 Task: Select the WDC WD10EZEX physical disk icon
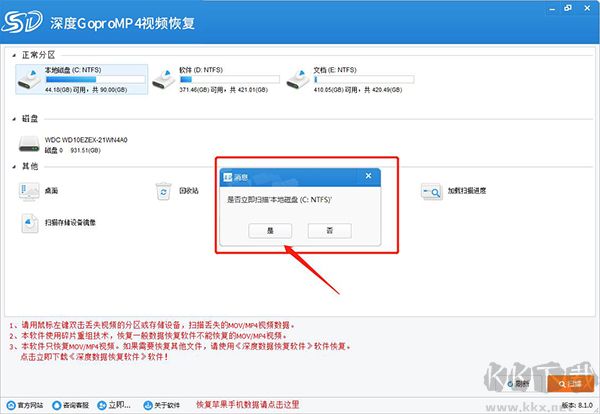(x=29, y=144)
